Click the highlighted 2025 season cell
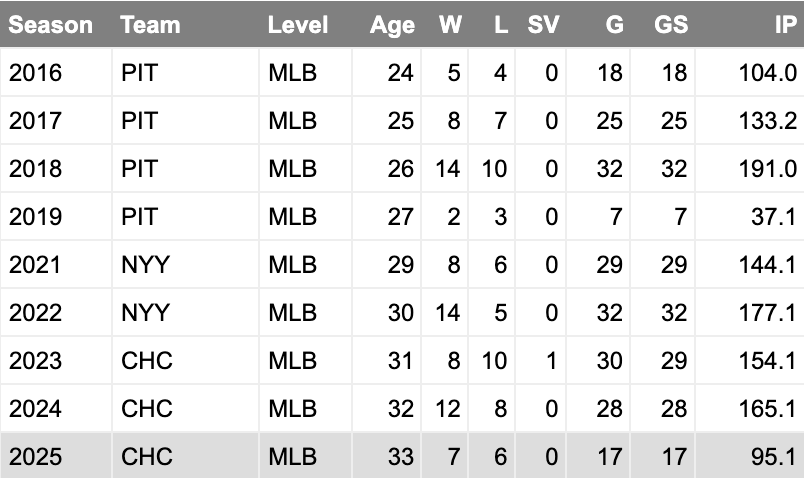 [x=56, y=456]
